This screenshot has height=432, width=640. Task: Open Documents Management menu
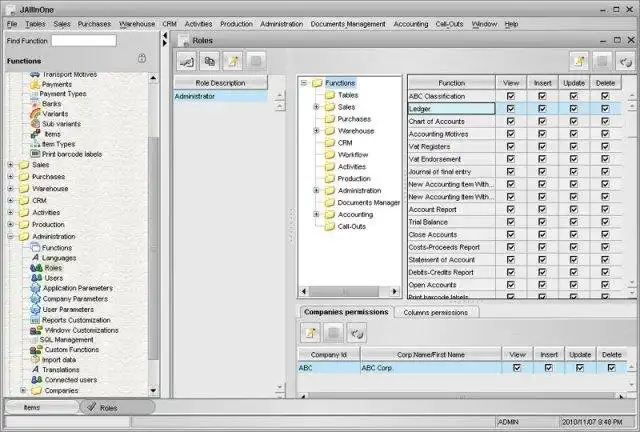click(348, 24)
